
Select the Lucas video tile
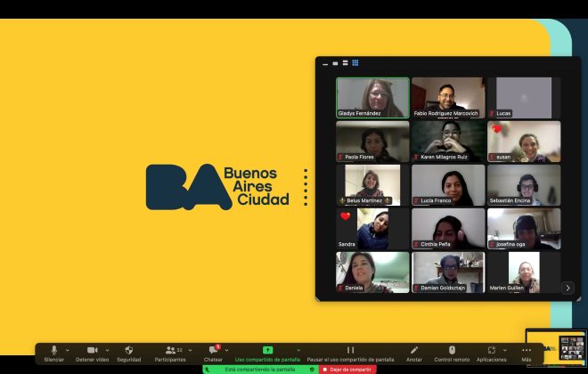[524, 97]
